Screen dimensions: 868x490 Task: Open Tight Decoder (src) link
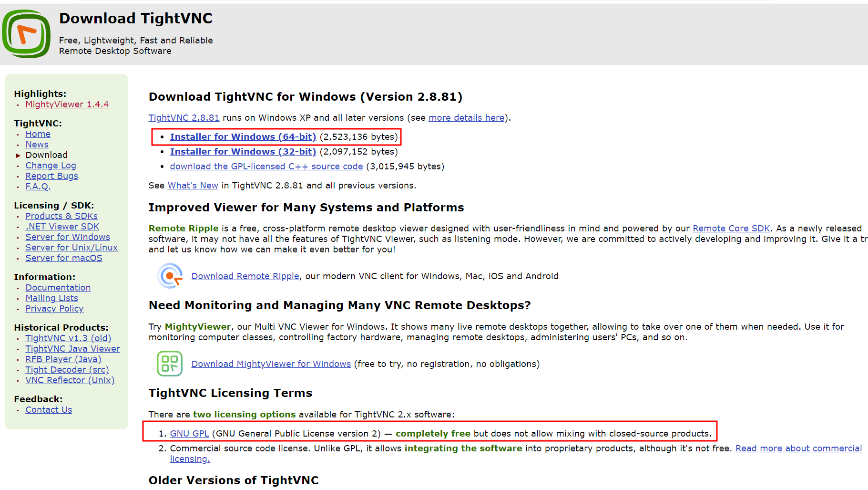click(67, 370)
